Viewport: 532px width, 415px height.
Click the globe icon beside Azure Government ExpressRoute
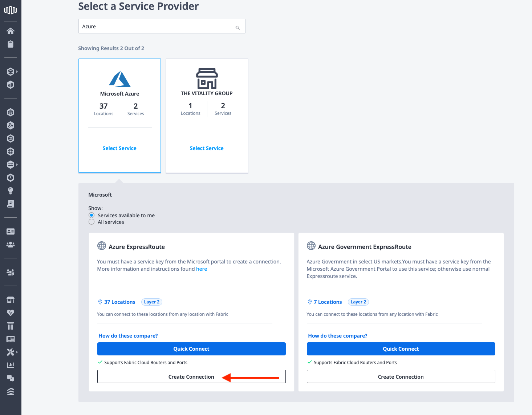tap(311, 246)
